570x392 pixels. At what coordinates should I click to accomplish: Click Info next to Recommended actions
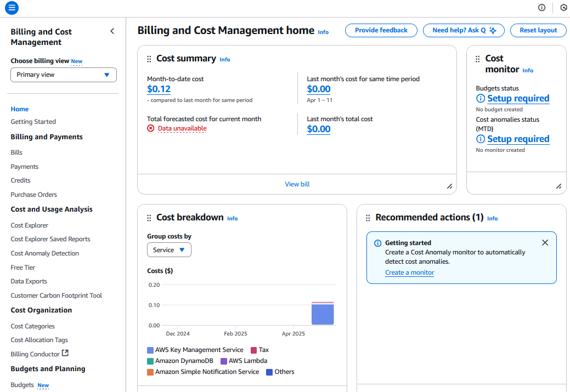coord(492,218)
